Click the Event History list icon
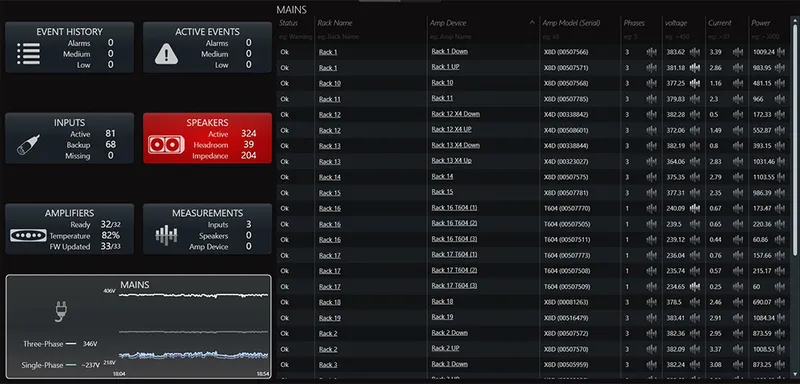The width and height of the screenshot is (800, 384). tap(29, 54)
